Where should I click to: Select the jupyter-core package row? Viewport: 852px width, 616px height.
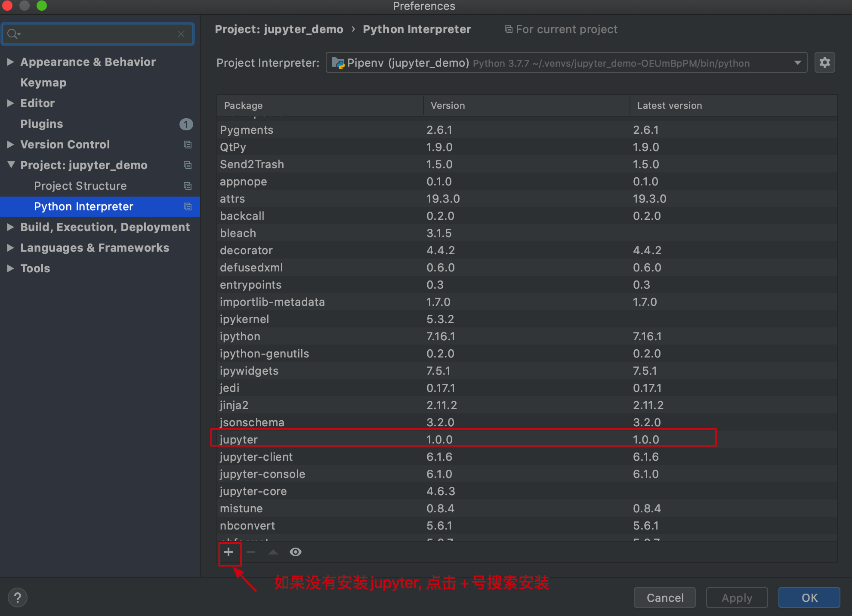[x=527, y=491]
